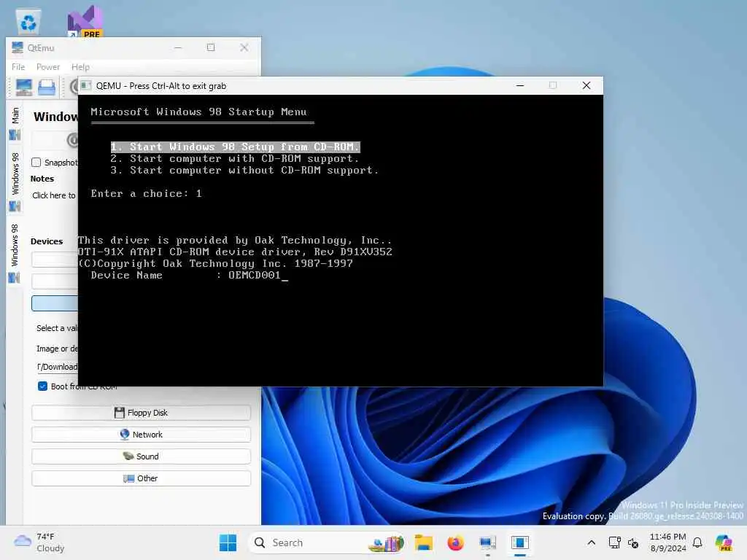
Task: Open the notifications bell icon
Action: point(697,542)
